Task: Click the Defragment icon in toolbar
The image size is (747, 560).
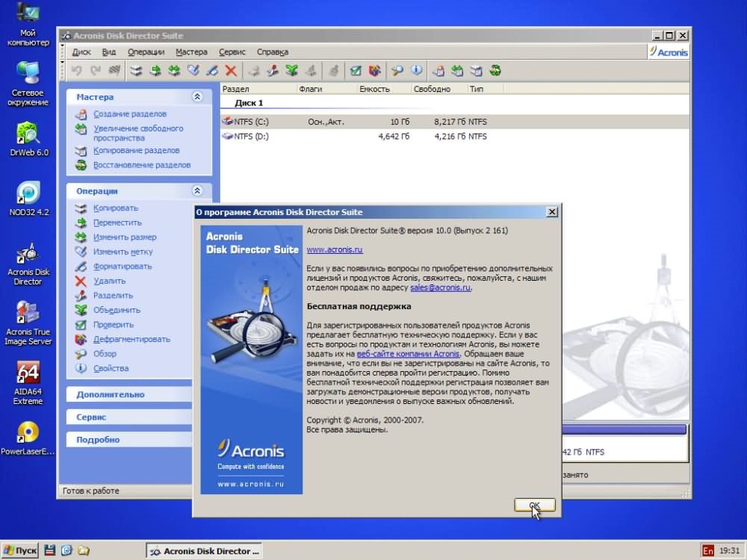Action: click(x=375, y=71)
